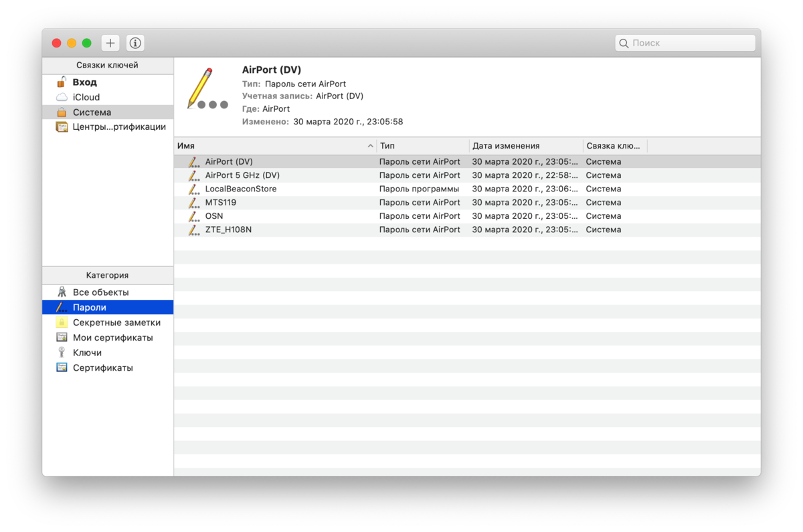
Task: Click the pencil icon of OSN row
Action: click(x=194, y=216)
